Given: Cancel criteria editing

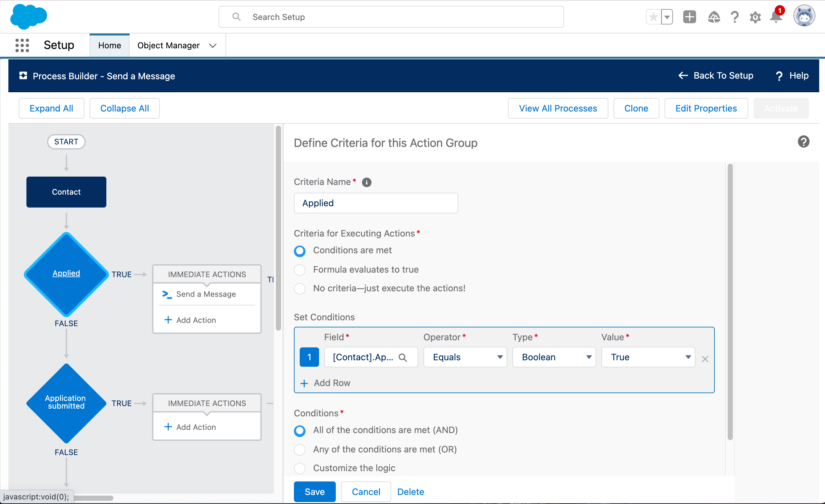Looking at the screenshot, I should click(366, 491).
